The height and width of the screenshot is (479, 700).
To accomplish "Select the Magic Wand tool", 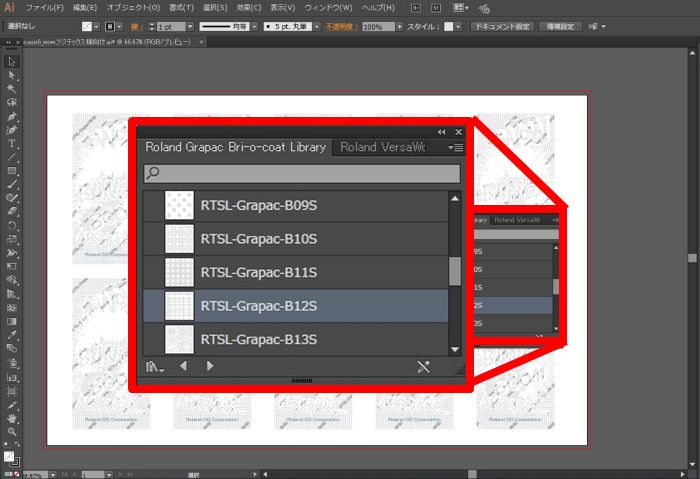I will click(x=12, y=89).
